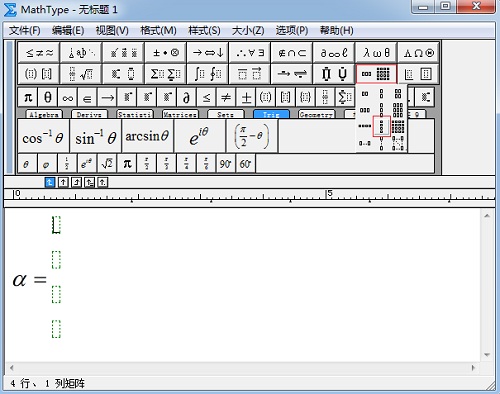Open the miscellaneous symbols palette (∂∞ℓ)
The image size is (500, 394).
click(x=334, y=52)
